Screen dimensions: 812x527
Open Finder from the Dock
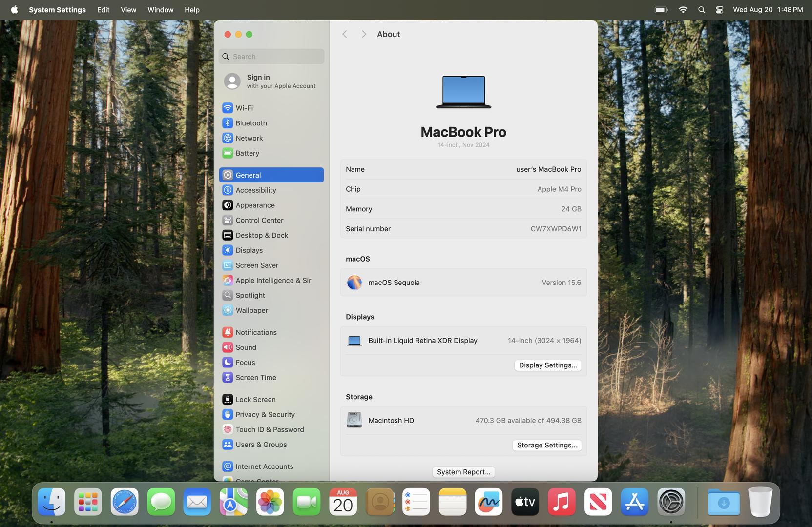tap(52, 502)
